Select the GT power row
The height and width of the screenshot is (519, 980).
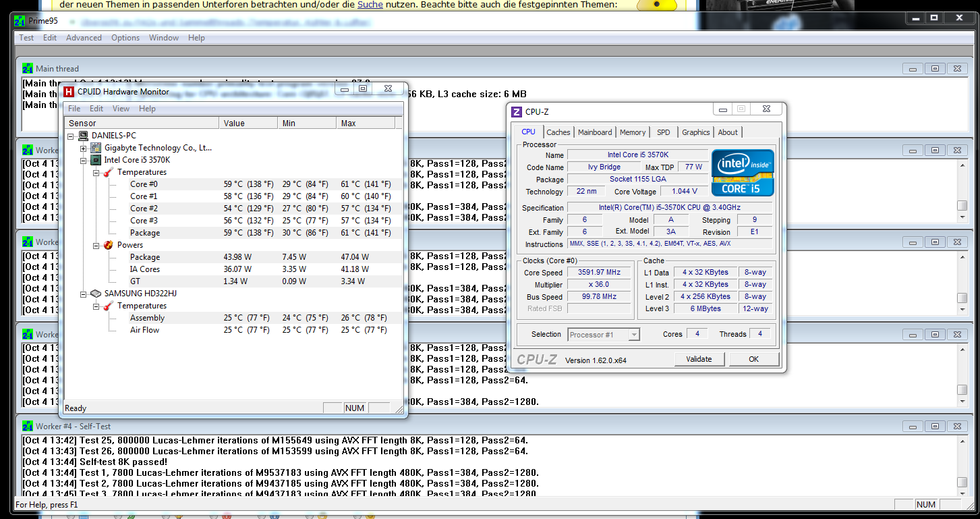(234, 281)
